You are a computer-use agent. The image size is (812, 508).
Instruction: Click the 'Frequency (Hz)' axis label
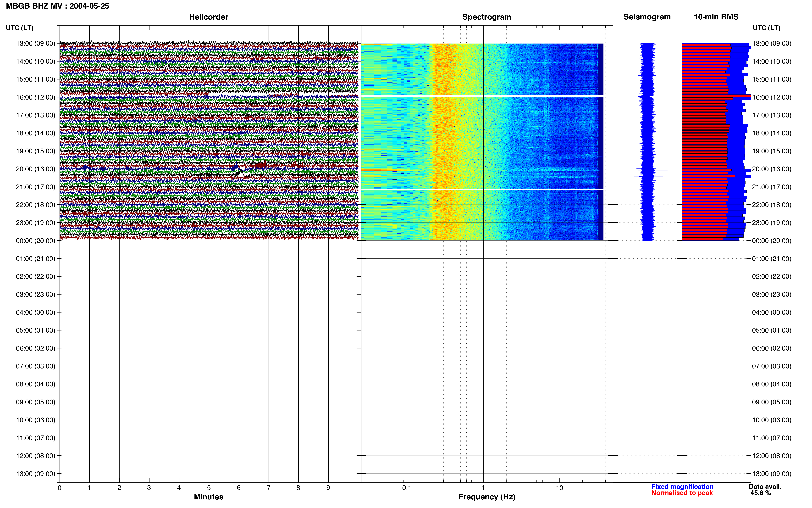pos(487,497)
